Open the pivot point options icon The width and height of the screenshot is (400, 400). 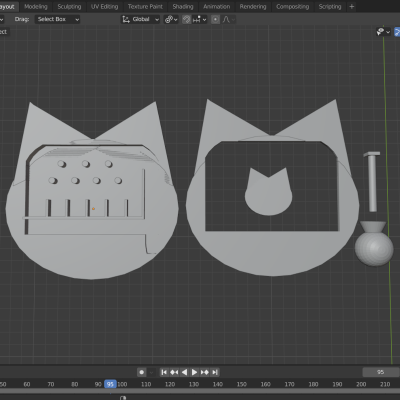pyautogui.click(x=171, y=19)
